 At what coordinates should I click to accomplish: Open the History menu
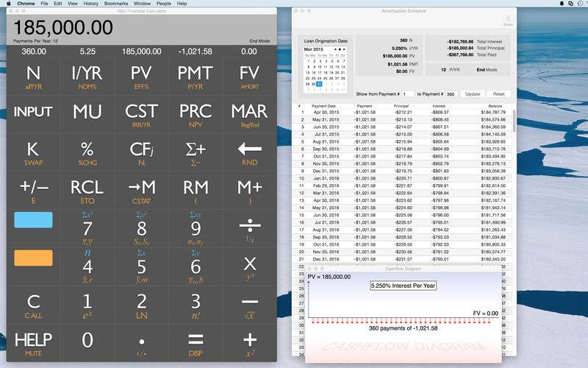(90, 4)
